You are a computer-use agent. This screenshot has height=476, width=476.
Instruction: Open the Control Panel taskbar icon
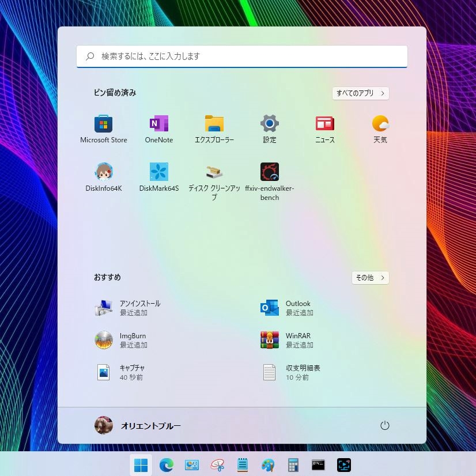(x=192, y=465)
